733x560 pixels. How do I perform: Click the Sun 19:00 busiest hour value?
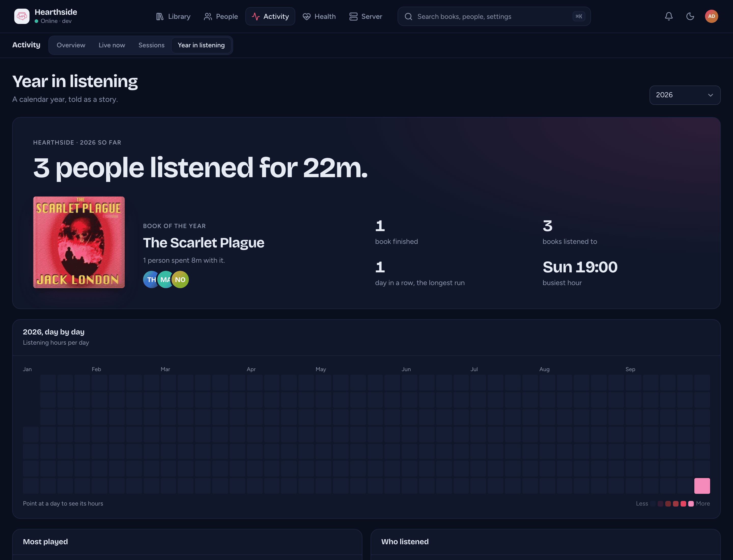click(x=580, y=267)
